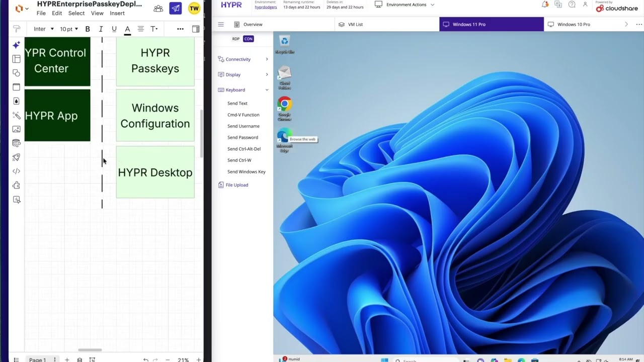644x362 pixels.
Task: Open the 21% zoom level control
Action: coord(183,360)
